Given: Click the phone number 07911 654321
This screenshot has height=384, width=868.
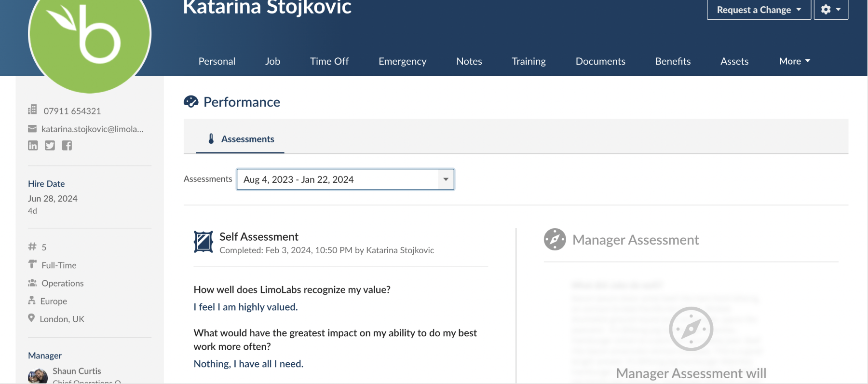Looking at the screenshot, I should click(x=72, y=111).
